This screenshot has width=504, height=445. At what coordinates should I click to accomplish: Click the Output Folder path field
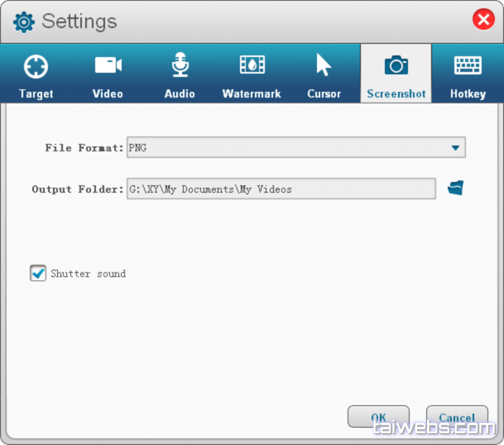click(281, 189)
